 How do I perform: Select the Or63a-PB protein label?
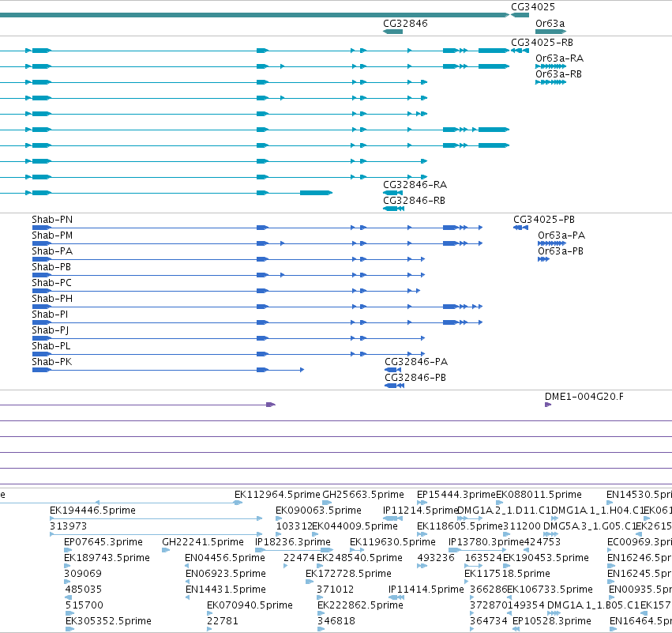[561, 251]
